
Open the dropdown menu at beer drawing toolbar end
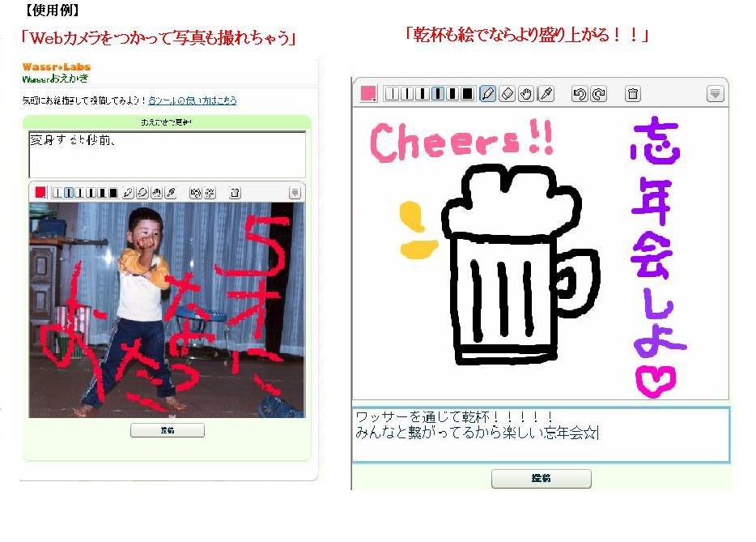(x=715, y=94)
